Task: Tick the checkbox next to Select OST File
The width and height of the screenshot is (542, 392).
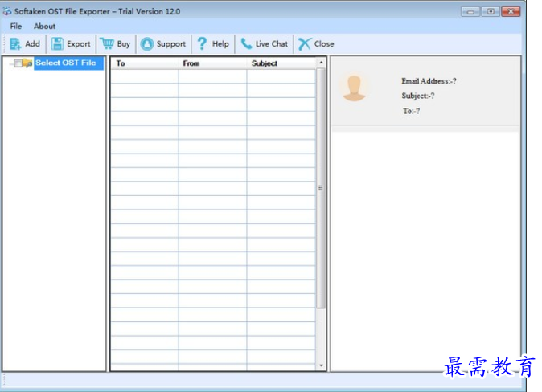Action: (18, 63)
